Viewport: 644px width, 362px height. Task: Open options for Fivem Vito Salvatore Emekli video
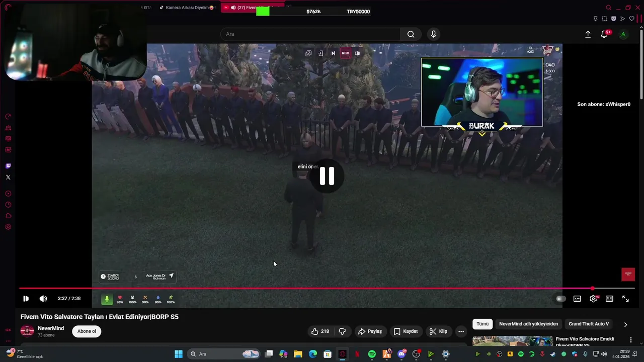coord(631,340)
